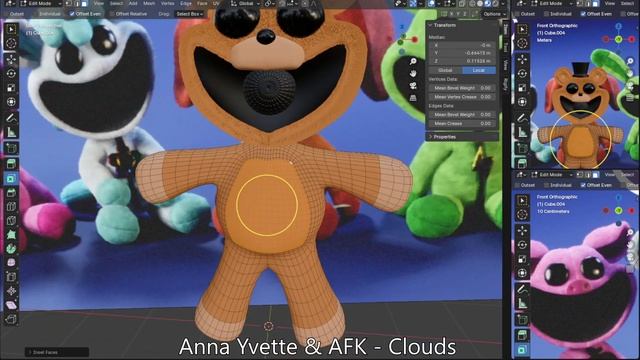Open the Select menu in main viewport header
640x360 pixels.
(x=116, y=3)
